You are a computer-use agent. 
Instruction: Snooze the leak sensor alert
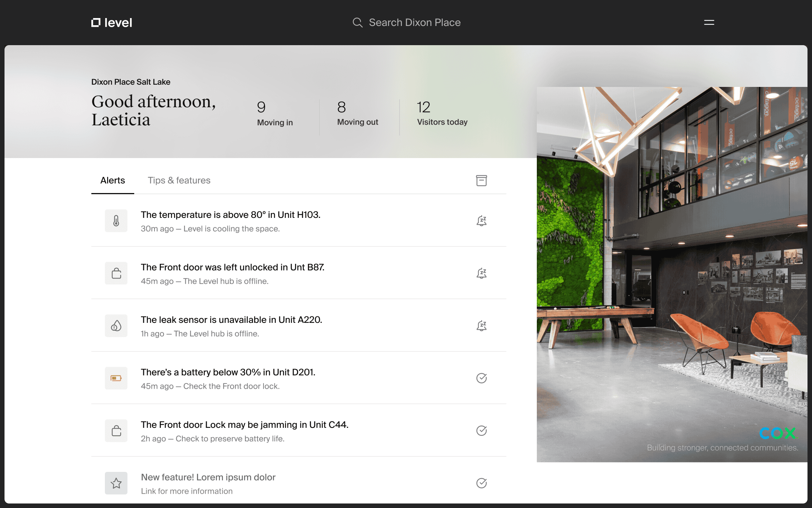(481, 326)
